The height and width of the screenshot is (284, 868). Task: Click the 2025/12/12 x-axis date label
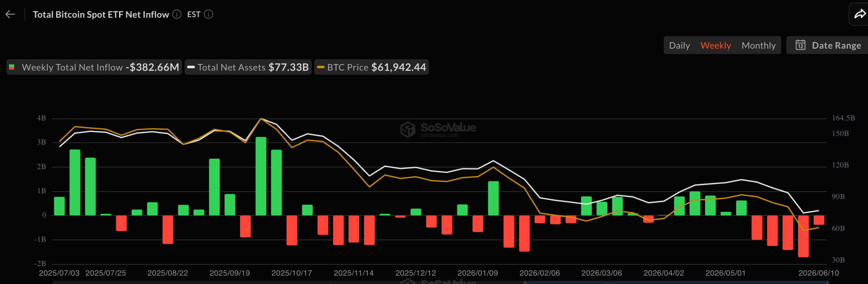click(416, 273)
